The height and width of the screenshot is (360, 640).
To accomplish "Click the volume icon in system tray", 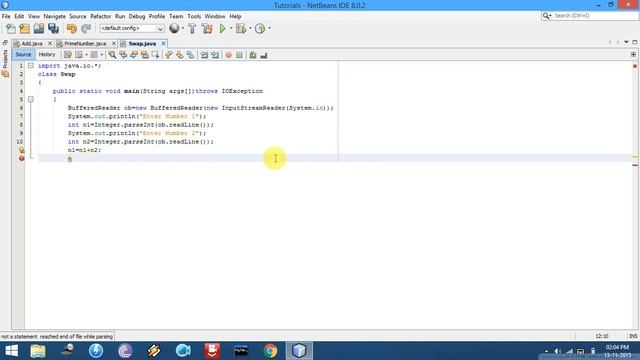I will click(558, 351).
